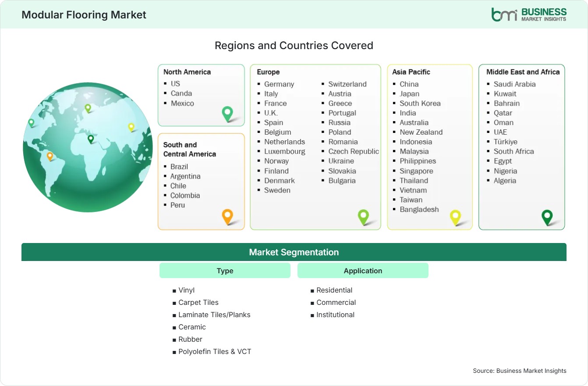Click the Type segmentation header
Image resolution: width=588 pixels, height=386 pixels.
[225, 271]
